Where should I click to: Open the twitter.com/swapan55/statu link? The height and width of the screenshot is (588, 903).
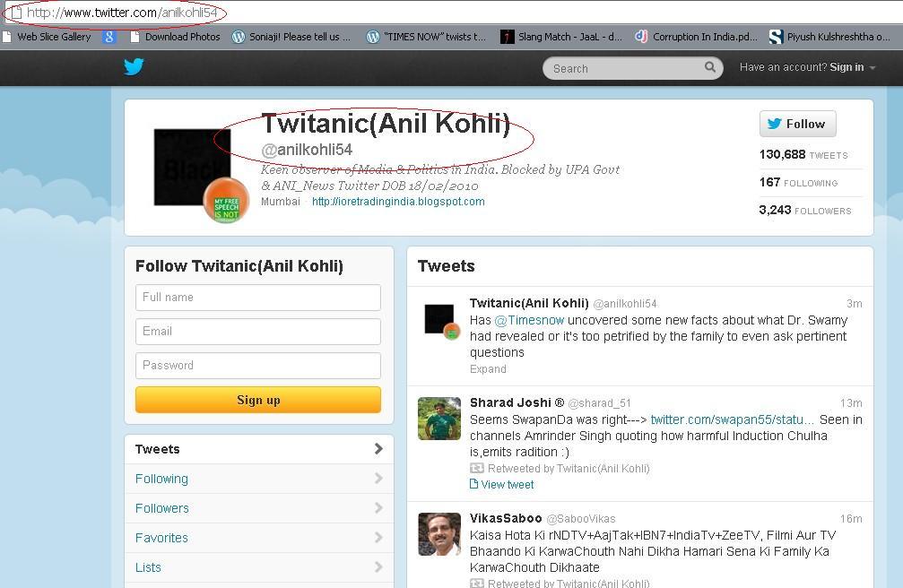732,419
